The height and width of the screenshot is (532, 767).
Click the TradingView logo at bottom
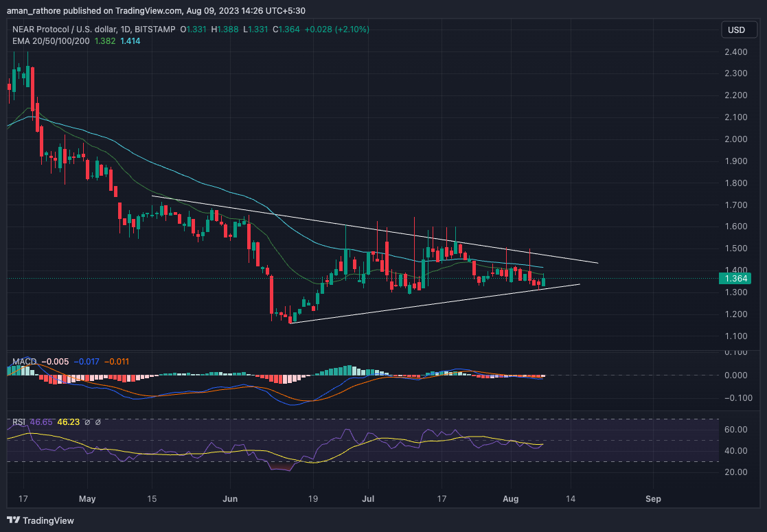point(40,520)
